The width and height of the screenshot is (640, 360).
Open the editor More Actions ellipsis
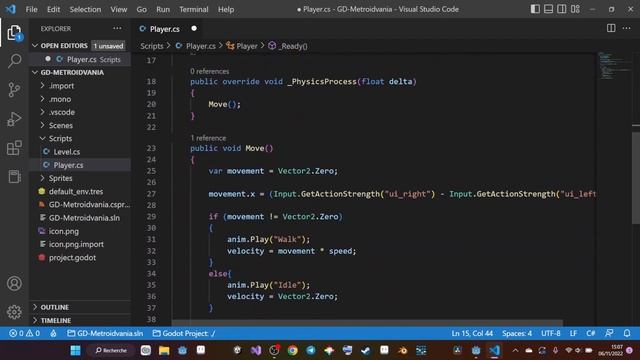click(627, 29)
